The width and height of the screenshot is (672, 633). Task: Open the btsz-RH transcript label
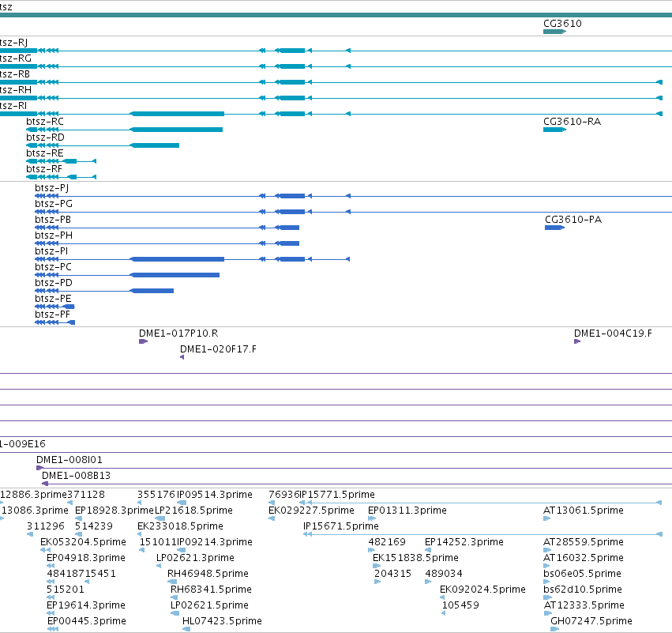click(x=16, y=90)
